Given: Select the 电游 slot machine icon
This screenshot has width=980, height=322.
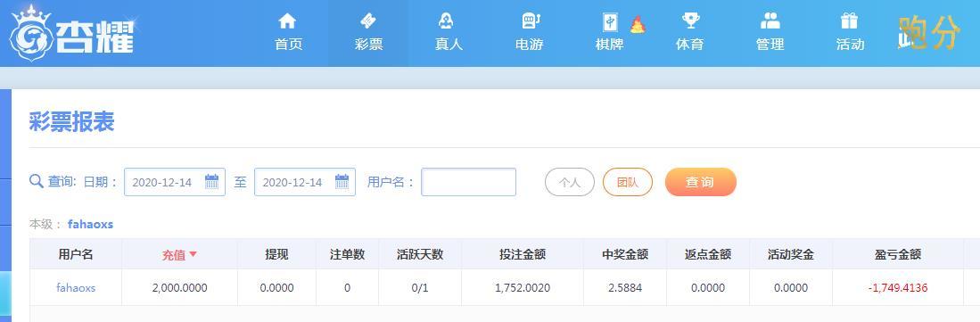Looking at the screenshot, I should (x=530, y=21).
